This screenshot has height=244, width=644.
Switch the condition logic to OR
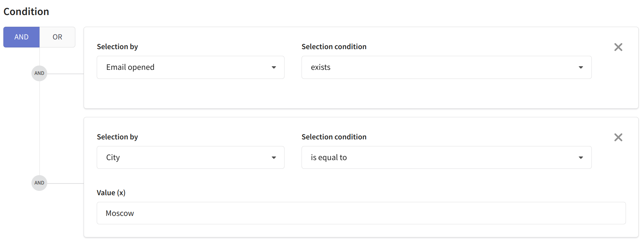(x=57, y=37)
